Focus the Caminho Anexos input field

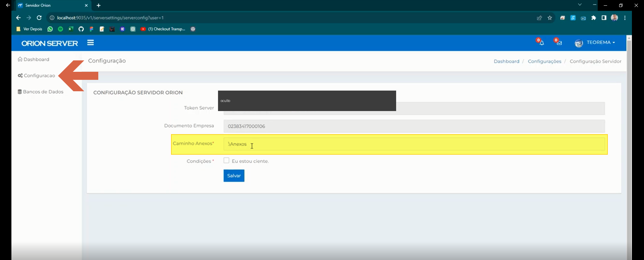[414, 144]
